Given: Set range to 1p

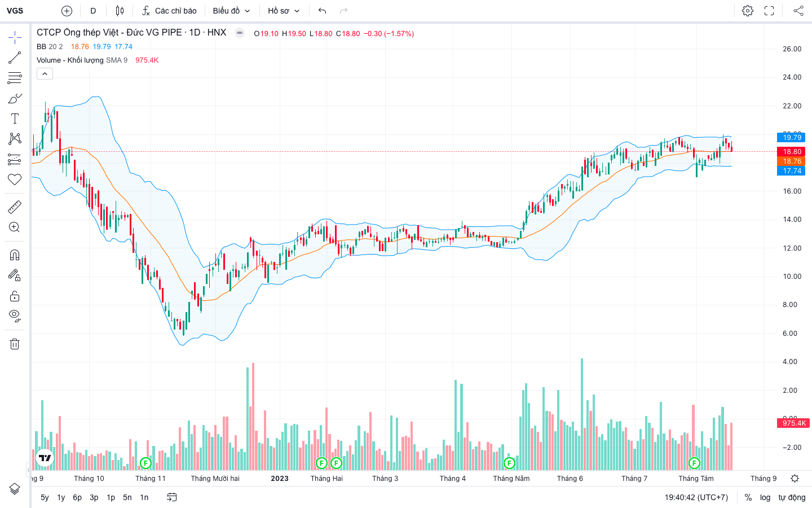Looking at the screenshot, I should tap(111, 497).
